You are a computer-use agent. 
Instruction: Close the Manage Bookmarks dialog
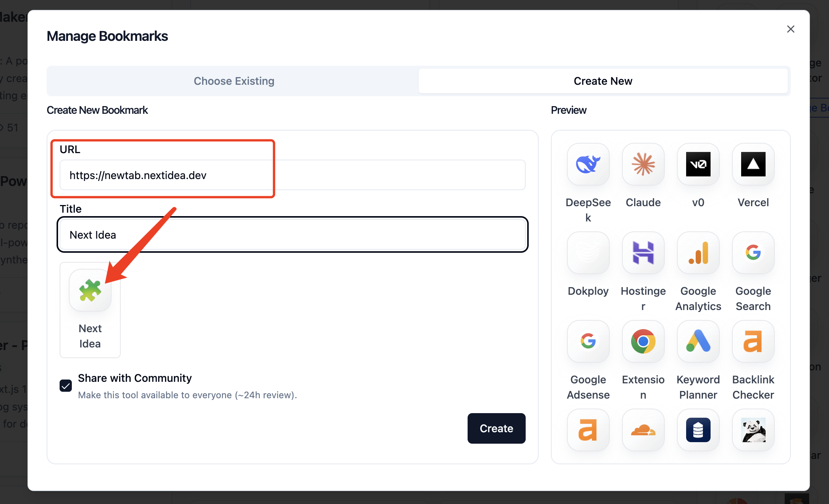(790, 29)
